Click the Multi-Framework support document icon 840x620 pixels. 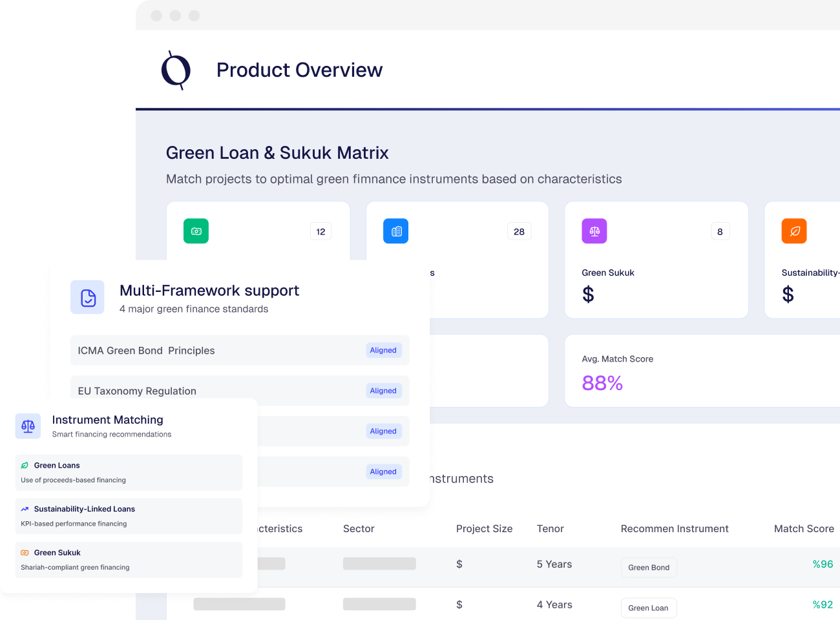(x=88, y=298)
